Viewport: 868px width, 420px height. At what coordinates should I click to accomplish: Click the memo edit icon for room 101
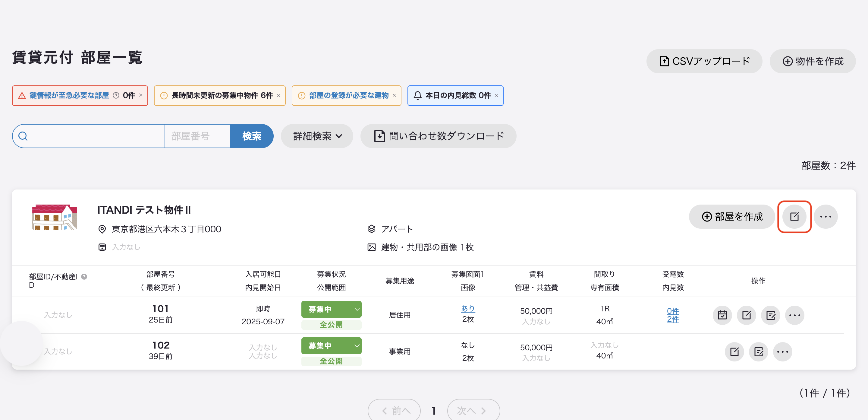(771, 315)
